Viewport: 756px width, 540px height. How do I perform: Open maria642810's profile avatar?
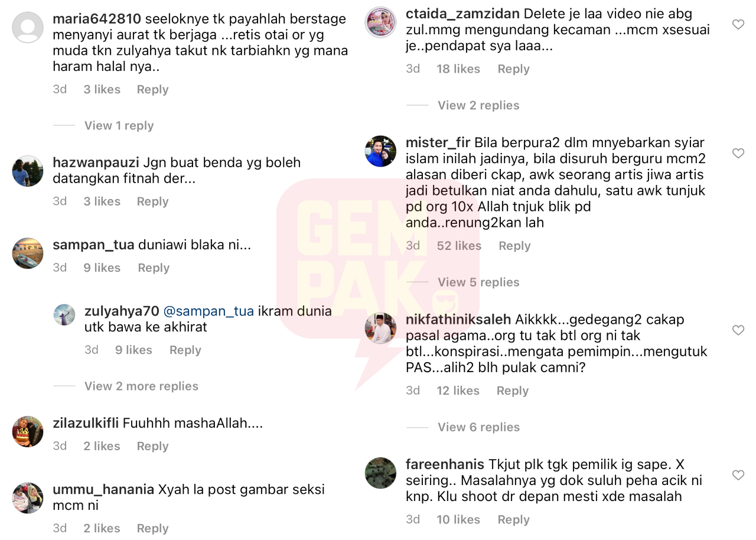coord(28,28)
